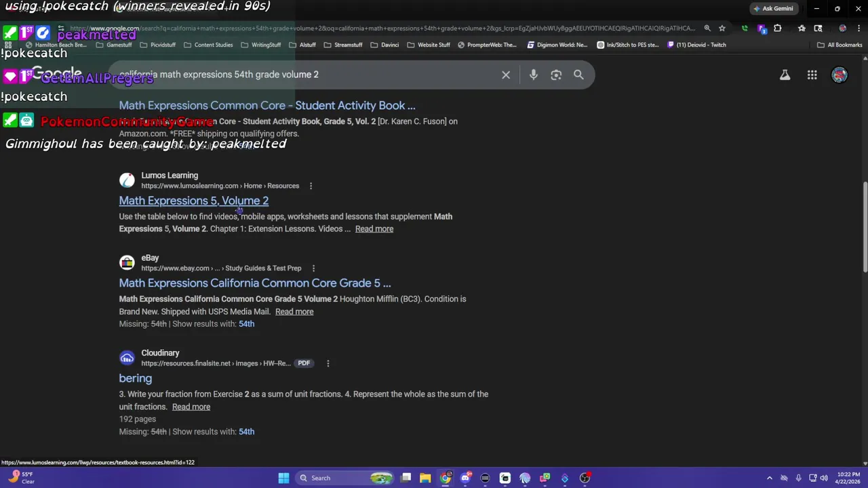The image size is (868, 488).
Task: Open the Google apps grid
Action: click(x=812, y=75)
